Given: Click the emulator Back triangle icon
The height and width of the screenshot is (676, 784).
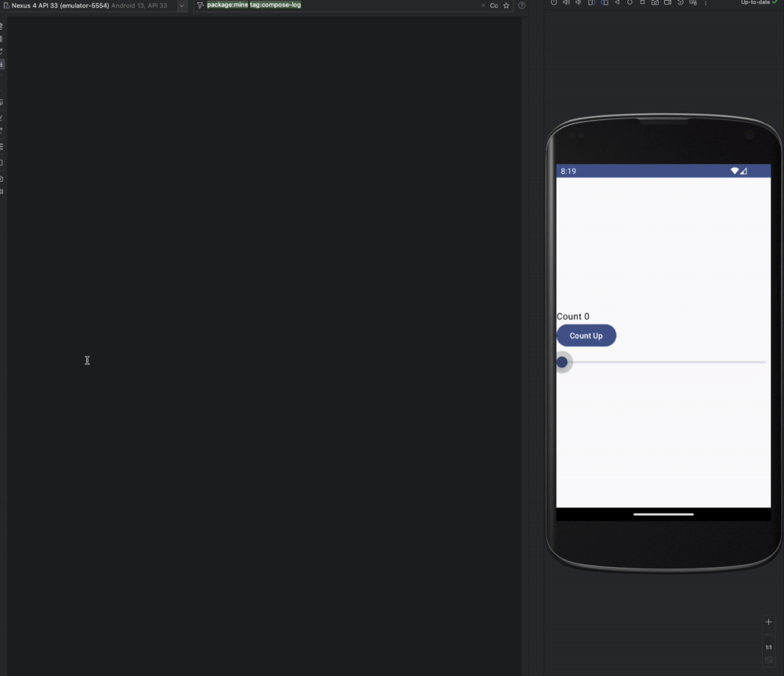Looking at the screenshot, I should 617,2.
